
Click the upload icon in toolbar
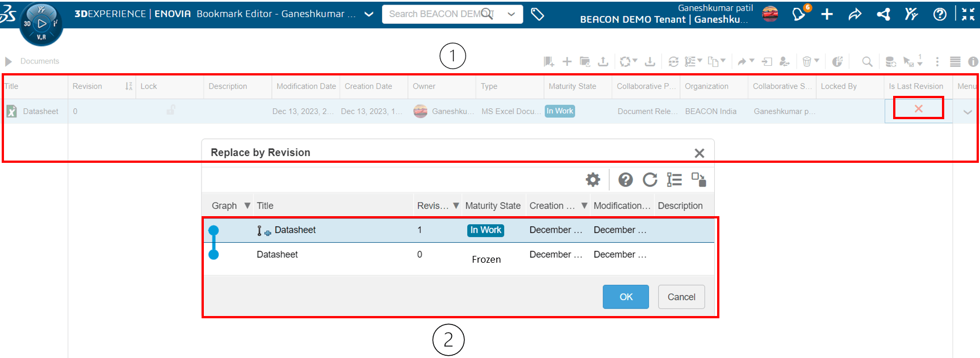[x=603, y=61]
